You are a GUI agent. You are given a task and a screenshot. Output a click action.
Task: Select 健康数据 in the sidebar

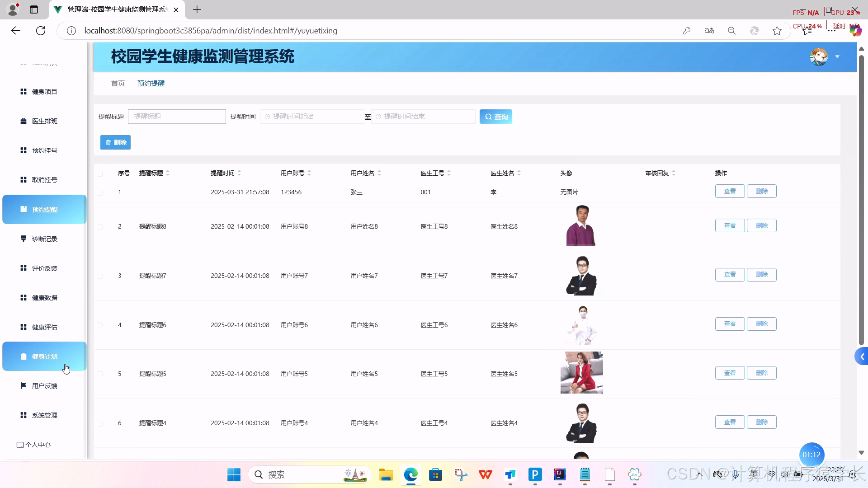click(44, 297)
